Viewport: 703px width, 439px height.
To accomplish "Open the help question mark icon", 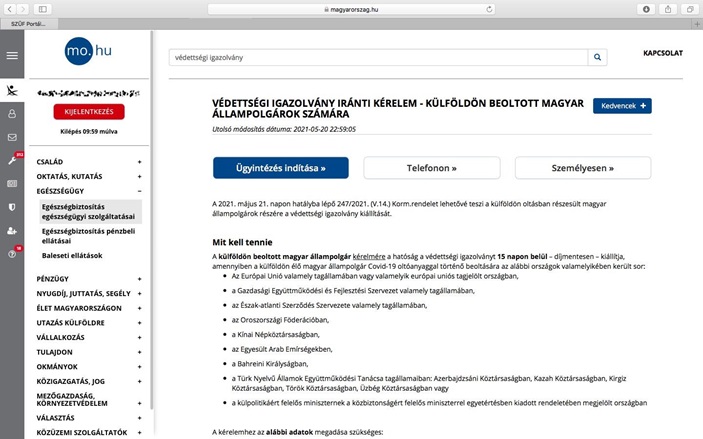I will 12,254.
